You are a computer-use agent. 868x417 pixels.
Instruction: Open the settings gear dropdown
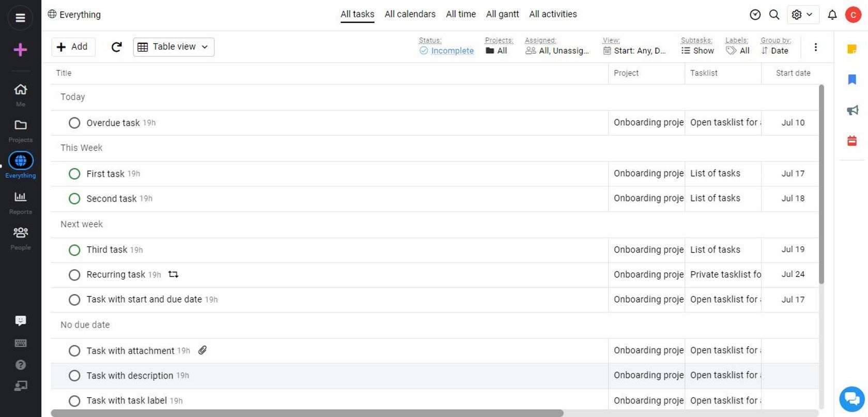[x=802, y=15]
